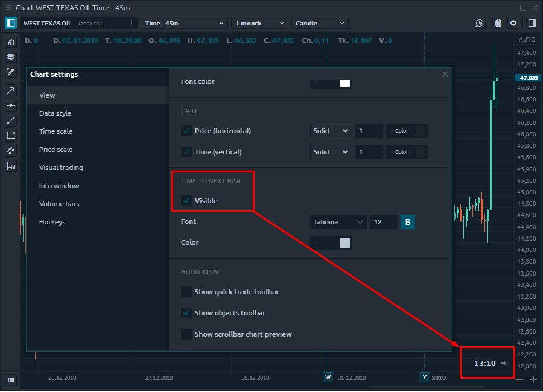Select the arrow drawing tool

11,90
